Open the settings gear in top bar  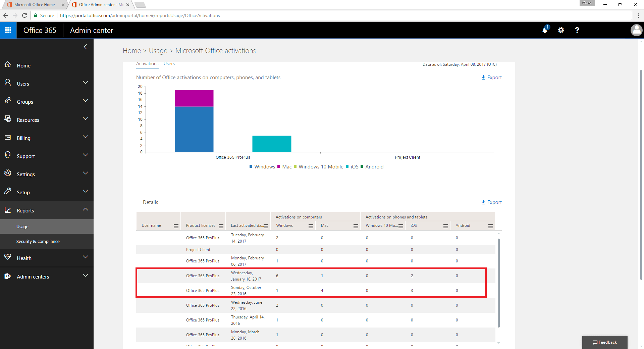point(560,30)
